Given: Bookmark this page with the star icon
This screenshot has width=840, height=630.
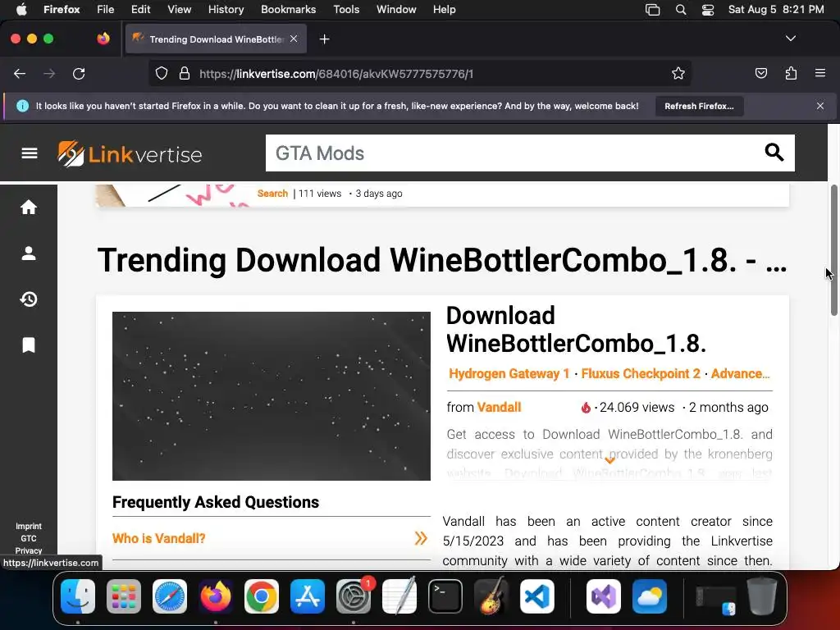Looking at the screenshot, I should [x=678, y=74].
